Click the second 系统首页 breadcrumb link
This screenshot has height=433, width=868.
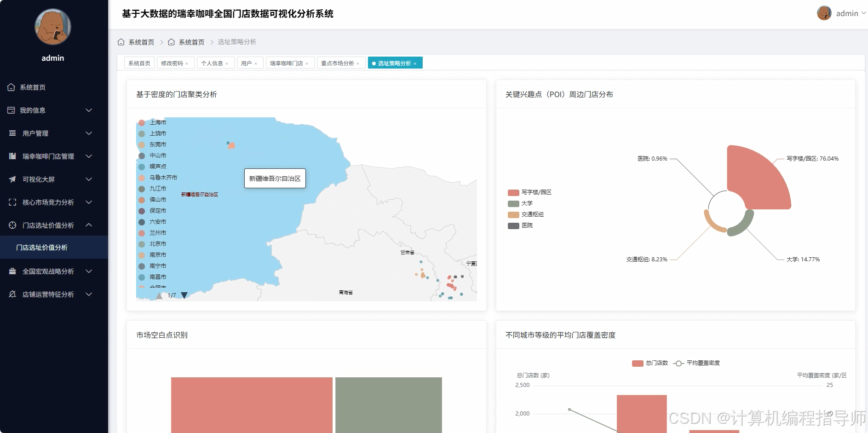pos(191,42)
